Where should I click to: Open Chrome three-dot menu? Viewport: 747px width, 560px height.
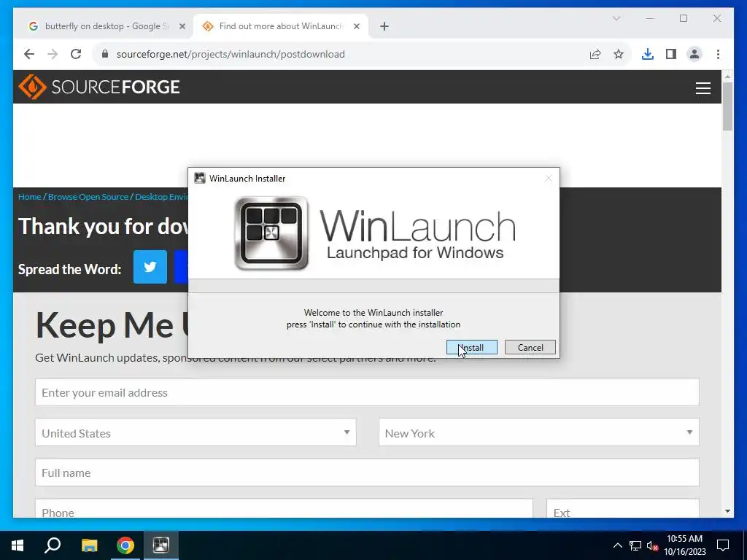tap(718, 54)
